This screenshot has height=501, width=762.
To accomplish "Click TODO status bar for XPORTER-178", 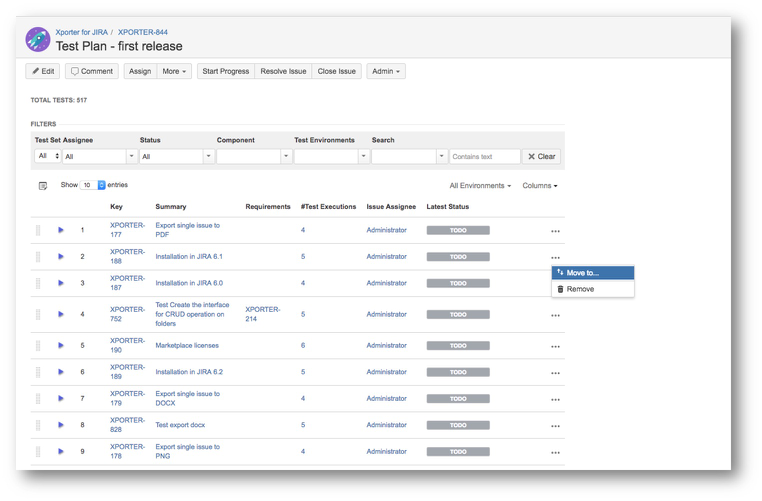I will (458, 451).
